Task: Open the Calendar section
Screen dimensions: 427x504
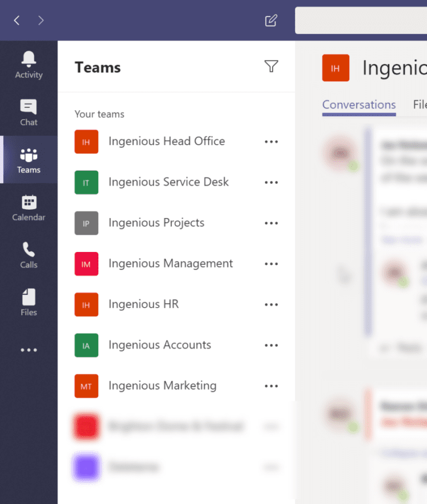Action: (x=28, y=209)
